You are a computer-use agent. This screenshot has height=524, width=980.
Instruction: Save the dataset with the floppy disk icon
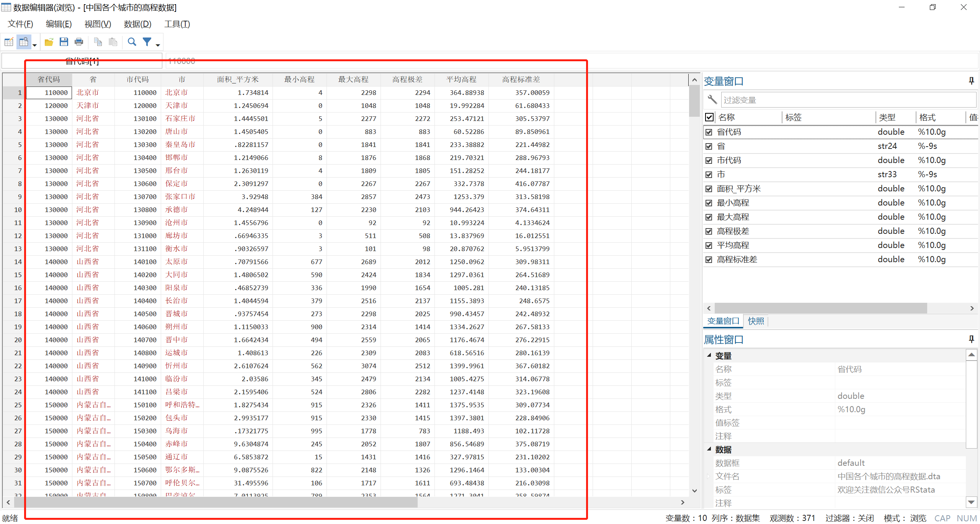pyautogui.click(x=64, y=42)
